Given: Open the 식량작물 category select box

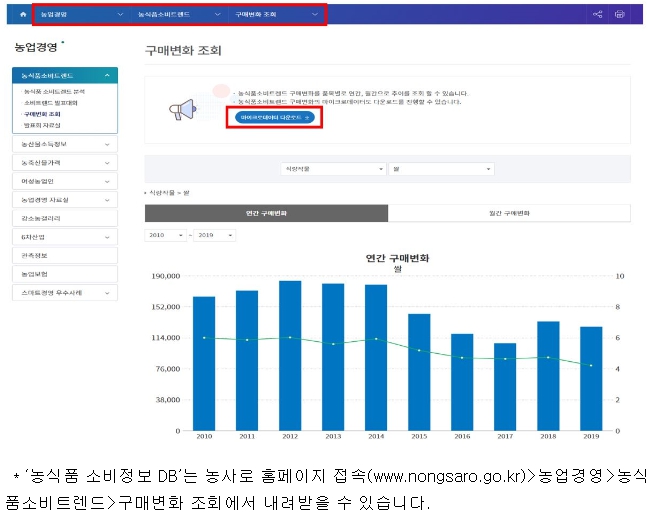Looking at the screenshot, I should pos(333,169).
